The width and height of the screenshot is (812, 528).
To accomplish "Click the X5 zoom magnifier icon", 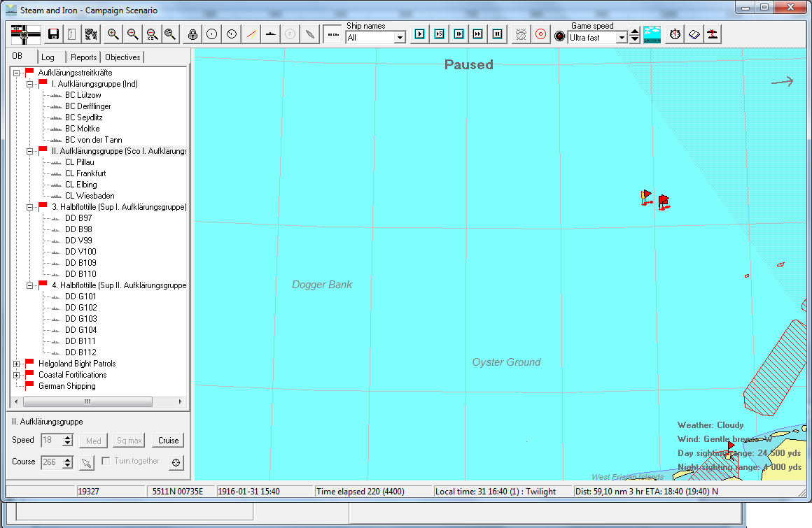I will coord(152,35).
